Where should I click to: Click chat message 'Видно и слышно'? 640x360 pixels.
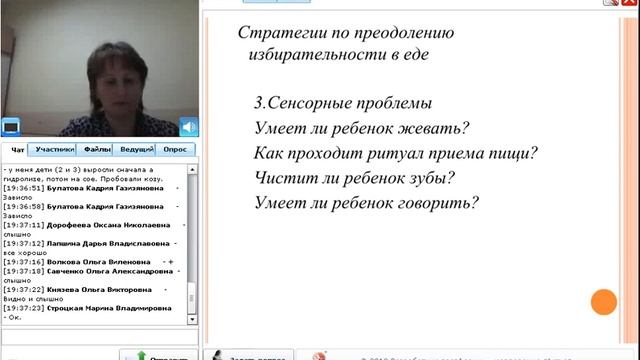(x=33, y=299)
